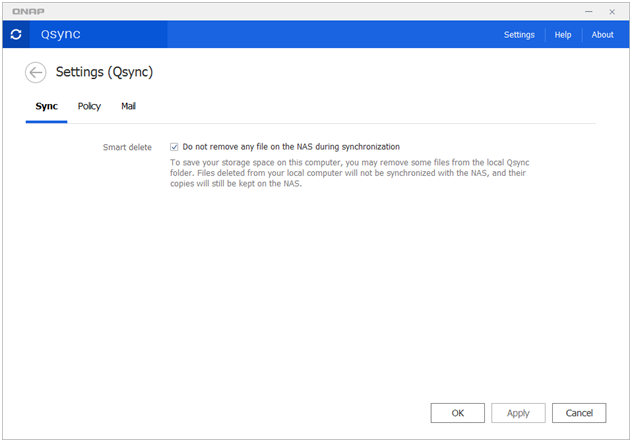The width and height of the screenshot is (632, 442).
Task: Close the Qsync window
Action: click(612, 12)
